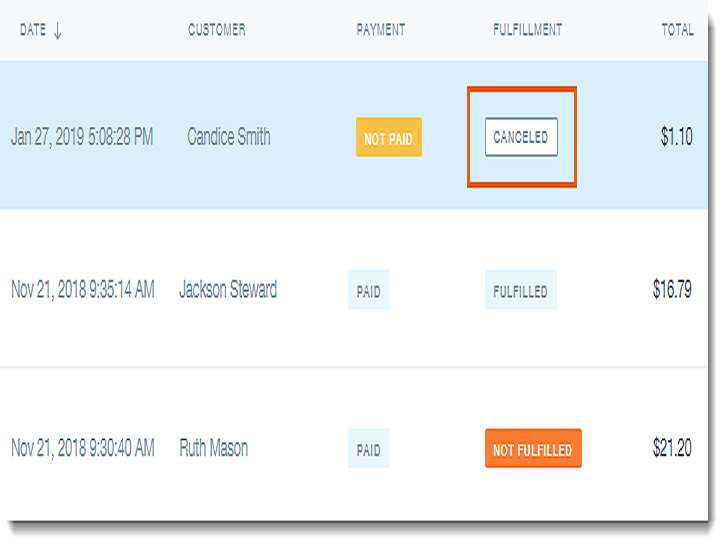Click the PAYMENT column header
The width and height of the screenshot is (723, 550).
[381, 30]
